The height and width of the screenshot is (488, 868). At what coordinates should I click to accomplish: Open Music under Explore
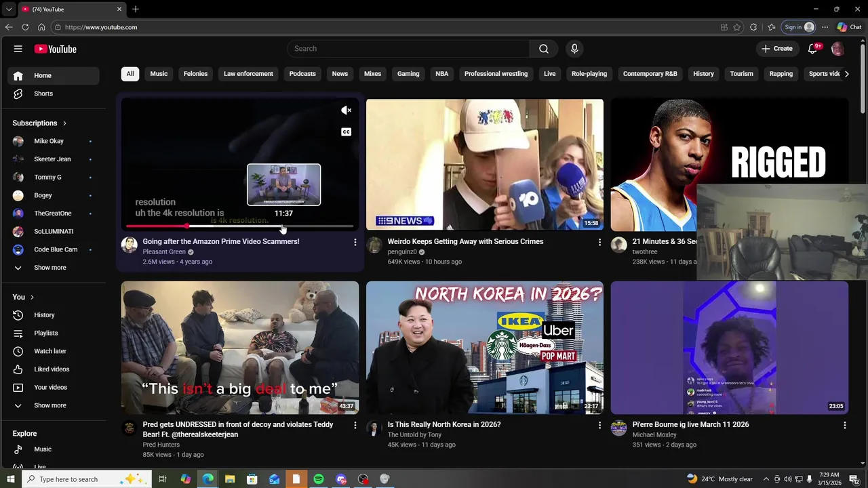click(x=54, y=449)
